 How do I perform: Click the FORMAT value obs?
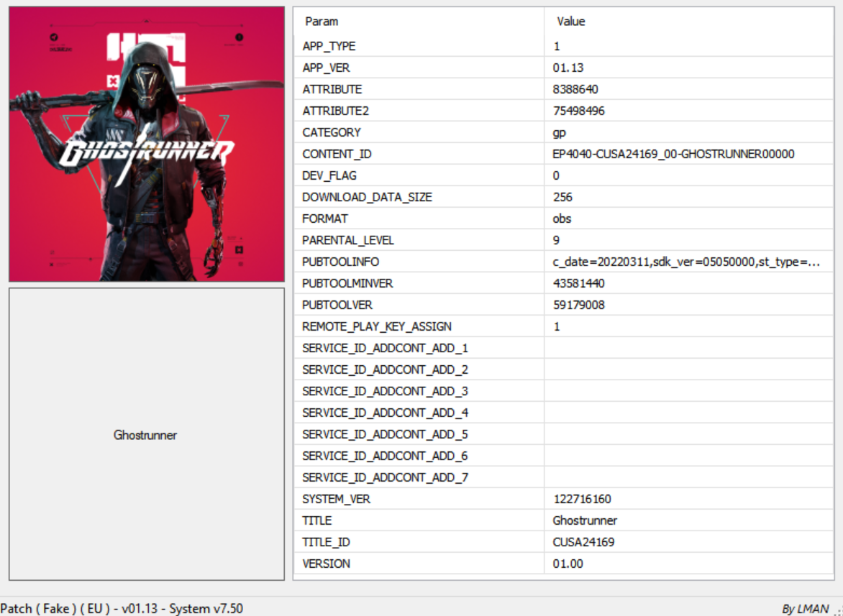pyautogui.click(x=562, y=219)
